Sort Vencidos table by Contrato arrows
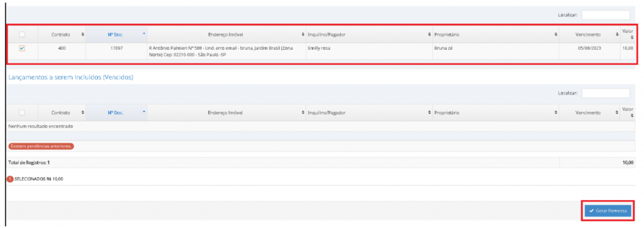This screenshot has height=228, width=644. 83,112
